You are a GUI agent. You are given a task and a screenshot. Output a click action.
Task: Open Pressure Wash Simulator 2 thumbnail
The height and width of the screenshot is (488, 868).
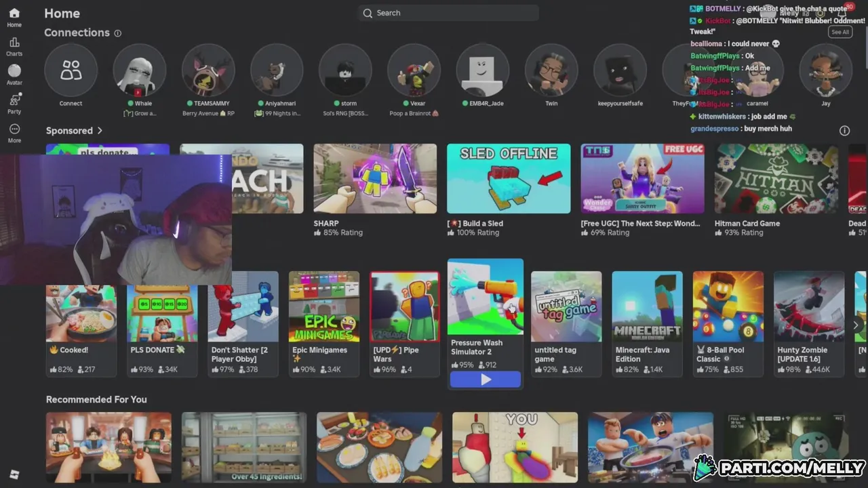point(486,296)
